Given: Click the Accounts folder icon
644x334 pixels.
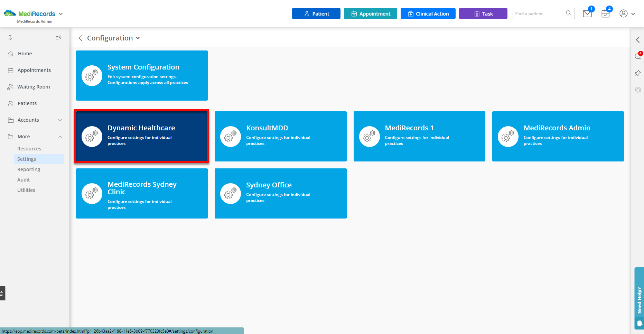Looking at the screenshot, I should pos(11,120).
